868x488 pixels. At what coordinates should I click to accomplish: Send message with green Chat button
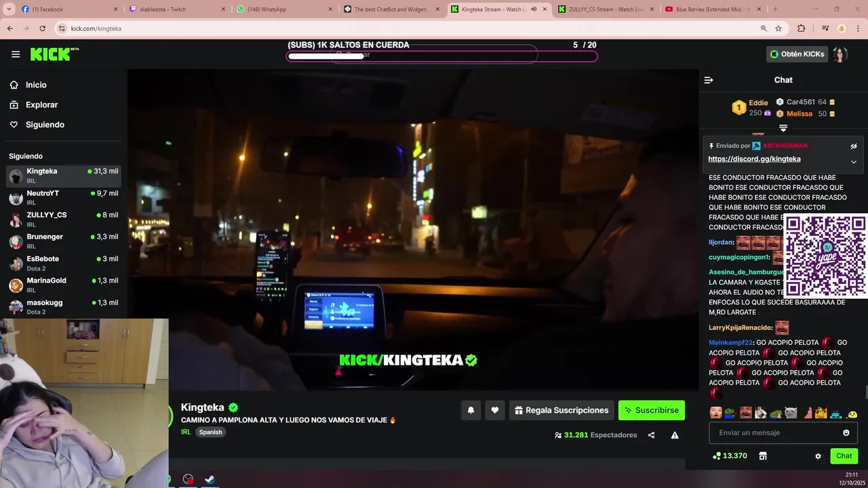point(844,456)
